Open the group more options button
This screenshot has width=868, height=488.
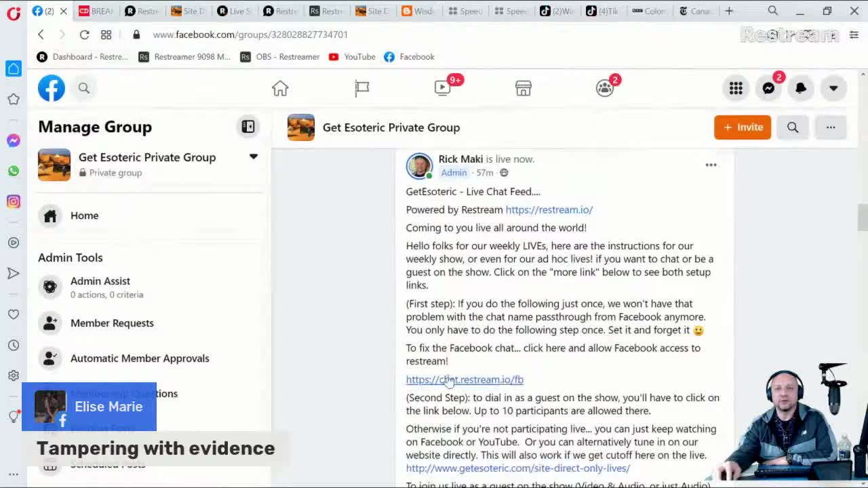pyautogui.click(x=831, y=127)
